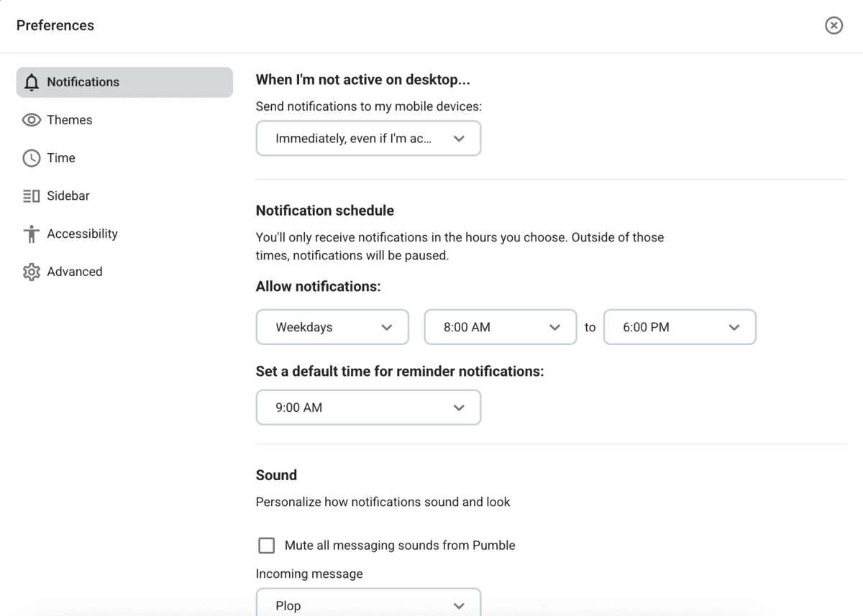Open the 6:00 PM end time dropdown
The image size is (863, 616).
[679, 327]
